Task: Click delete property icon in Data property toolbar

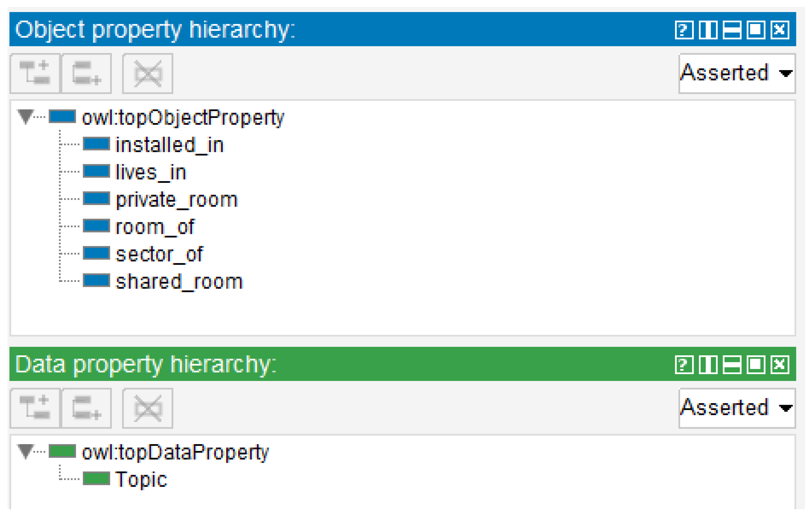Action: coord(148,408)
